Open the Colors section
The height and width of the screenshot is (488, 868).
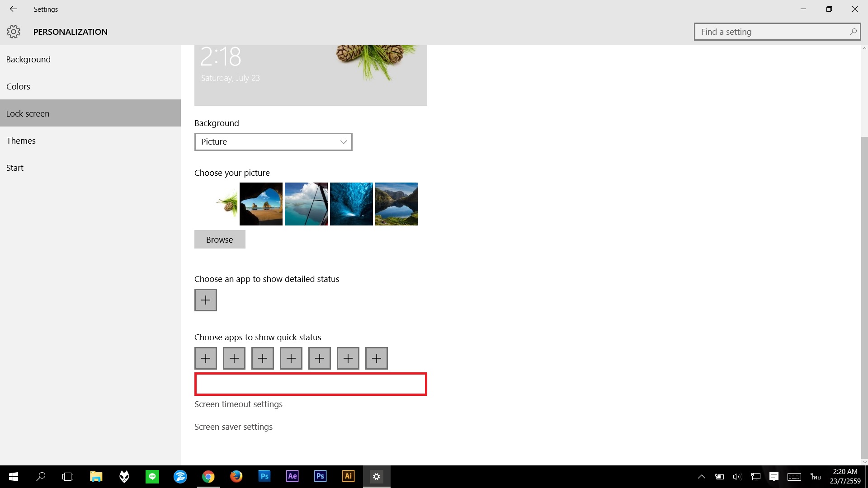18,86
